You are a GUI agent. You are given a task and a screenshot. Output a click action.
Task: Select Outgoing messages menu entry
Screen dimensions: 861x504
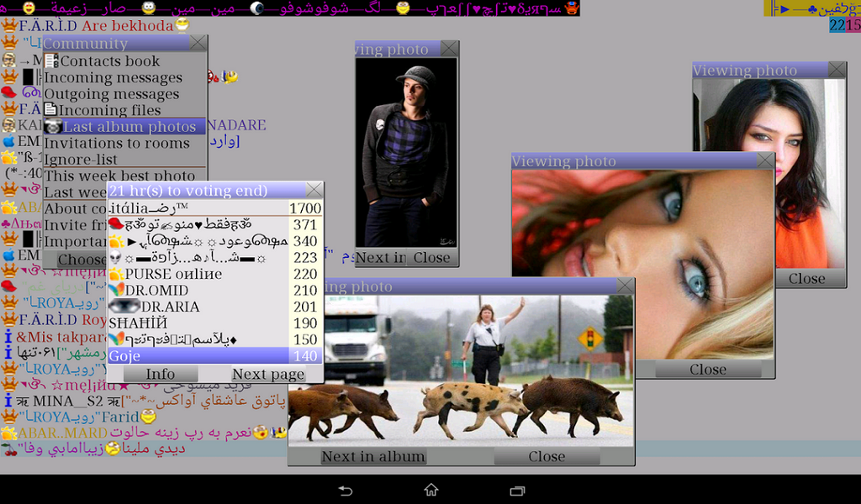[x=124, y=94]
